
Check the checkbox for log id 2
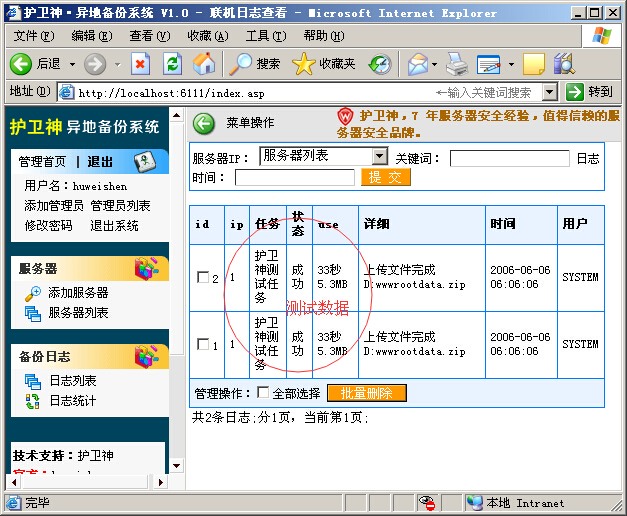[203, 277]
